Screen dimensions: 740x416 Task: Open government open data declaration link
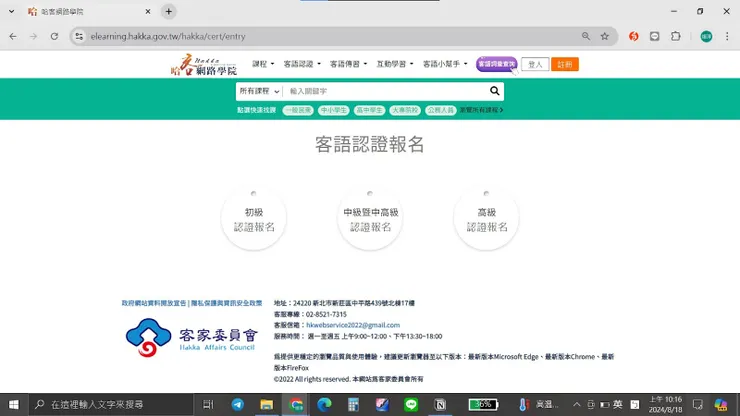pyautogui.click(x=154, y=303)
